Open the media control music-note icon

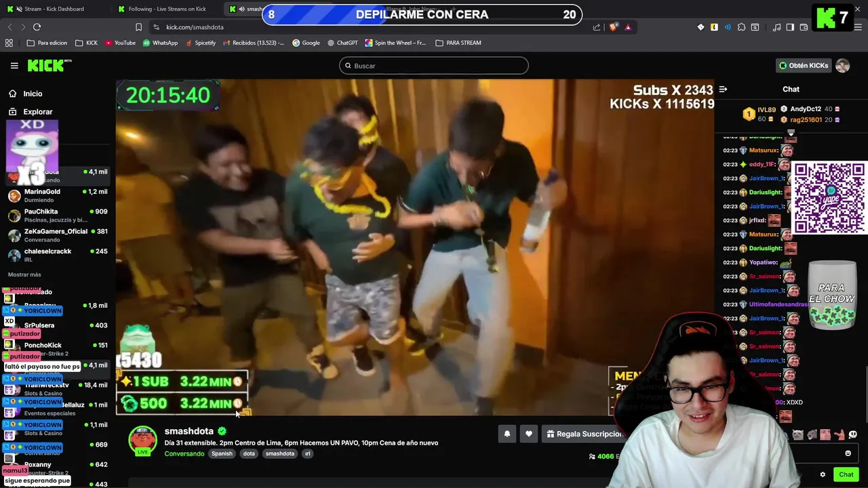[776, 27]
